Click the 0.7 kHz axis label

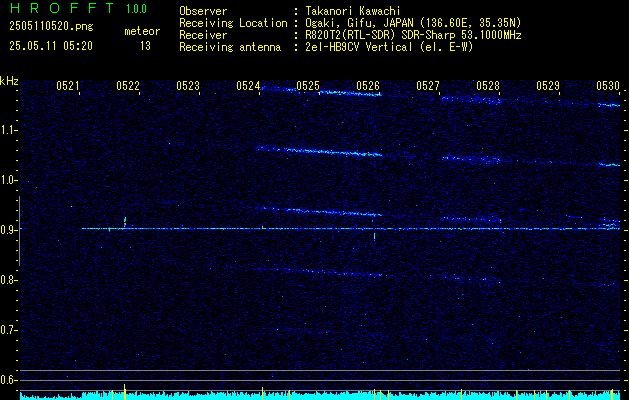8,330
